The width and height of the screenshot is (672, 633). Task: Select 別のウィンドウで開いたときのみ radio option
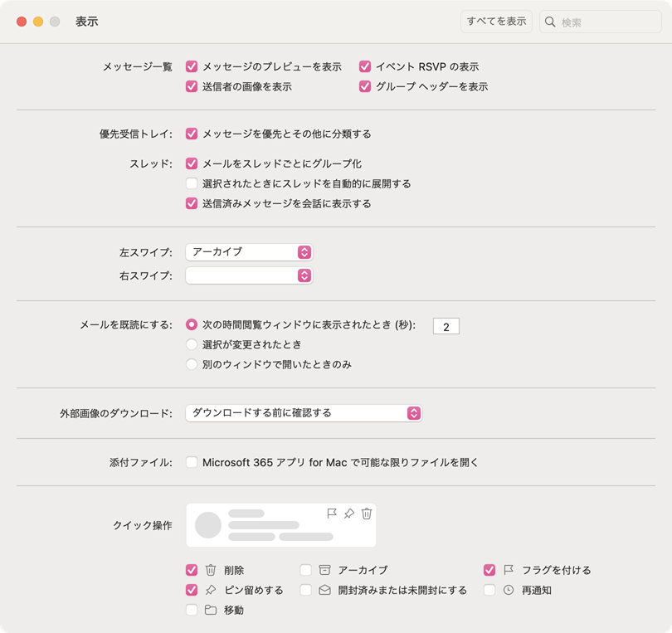tap(192, 364)
